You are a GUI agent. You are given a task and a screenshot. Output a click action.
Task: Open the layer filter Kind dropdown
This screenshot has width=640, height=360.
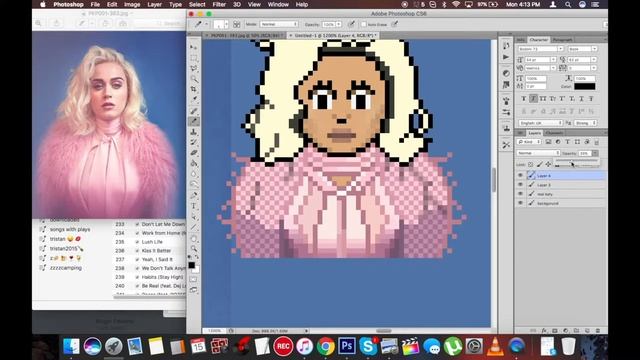pyautogui.click(x=529, y=142)
